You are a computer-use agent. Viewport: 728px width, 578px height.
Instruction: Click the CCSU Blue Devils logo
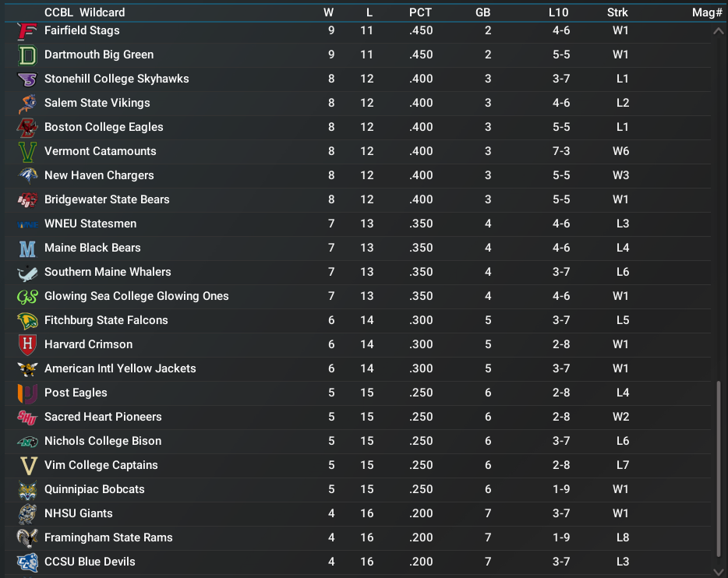pyautogui.click(x=27, y=562)
